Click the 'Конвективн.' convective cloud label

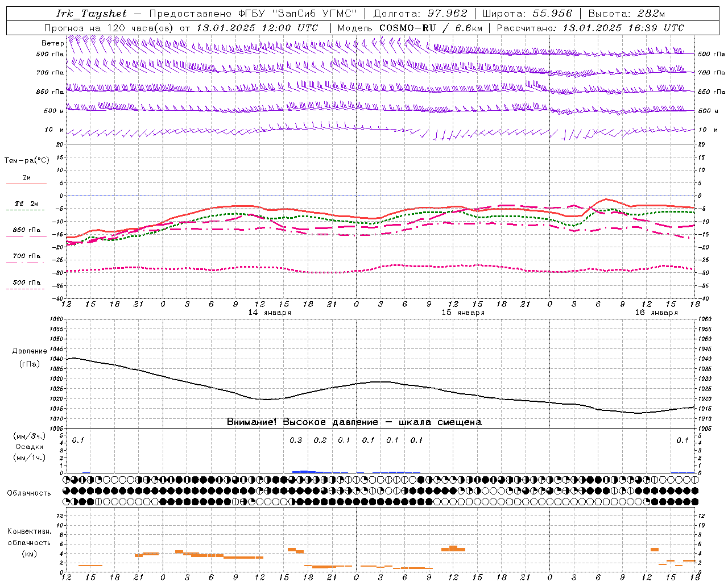(x=29, y=531)
